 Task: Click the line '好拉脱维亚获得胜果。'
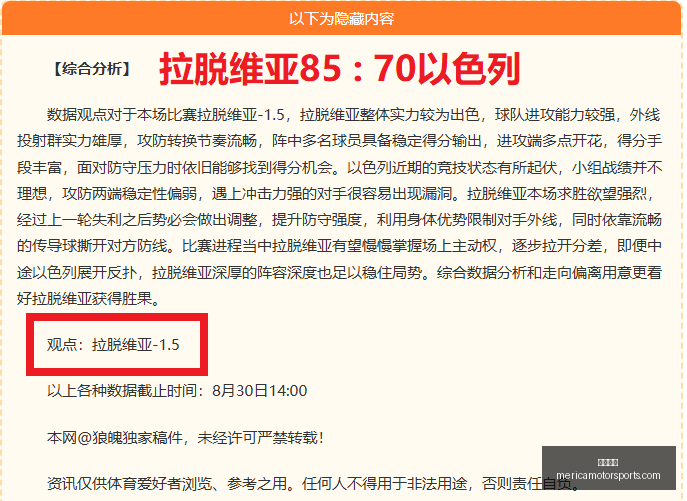pos(88,299)
